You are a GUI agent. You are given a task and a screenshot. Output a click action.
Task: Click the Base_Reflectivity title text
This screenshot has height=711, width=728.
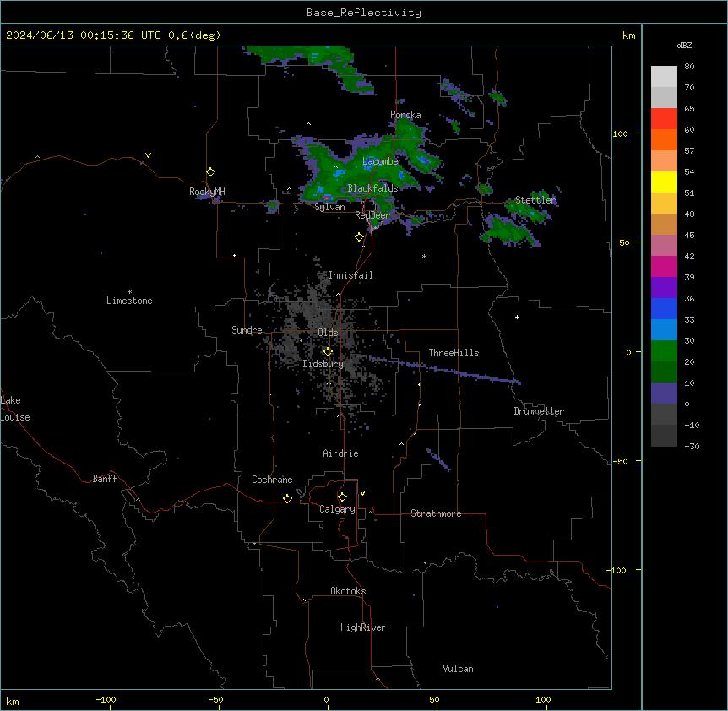pyautogui.click(x=364, y=13)
